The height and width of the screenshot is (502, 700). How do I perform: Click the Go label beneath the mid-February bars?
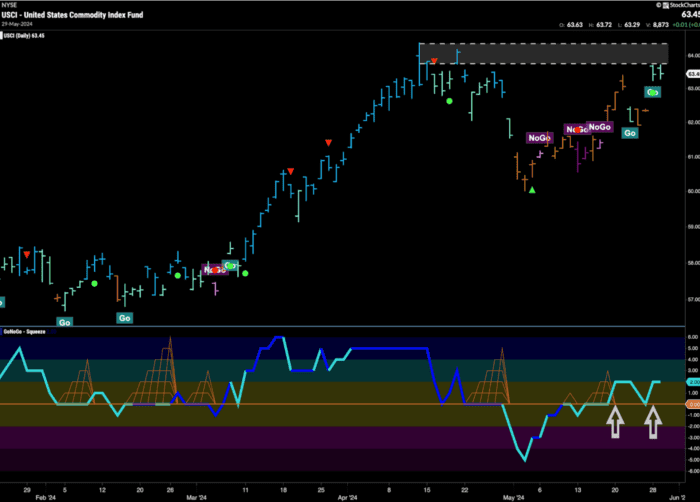tap(125, 318)
